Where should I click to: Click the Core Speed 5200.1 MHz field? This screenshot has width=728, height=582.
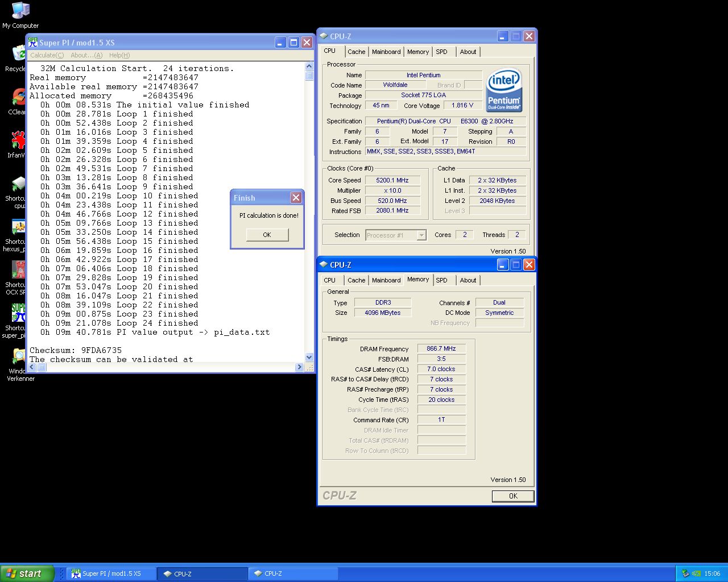pyautogui.click(x=392, y=180)
